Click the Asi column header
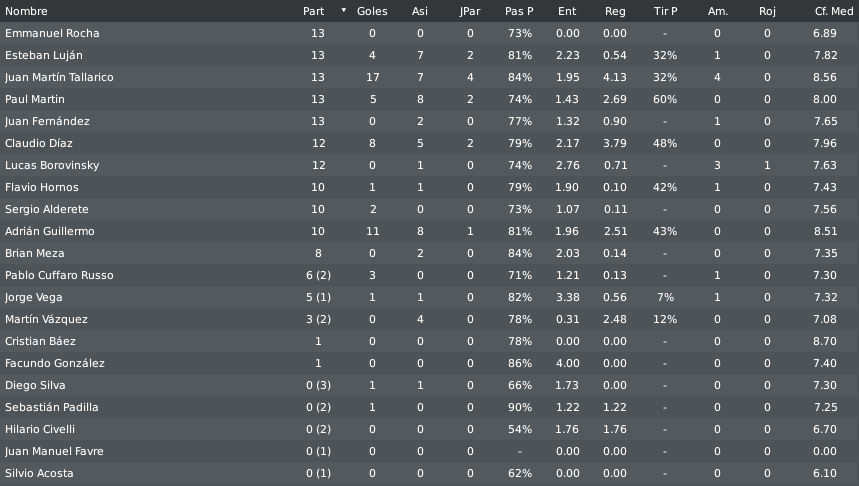 pos(420,11)
